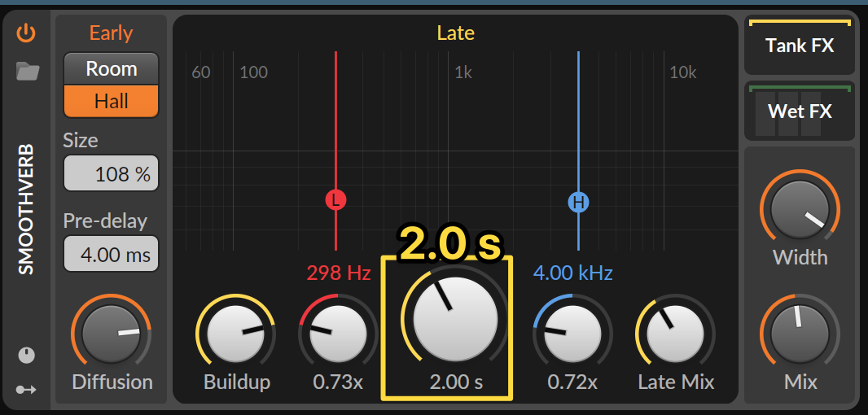Click the high decay 0.72x knob
The image size is (868, 415).
click(x=572, y=333)
